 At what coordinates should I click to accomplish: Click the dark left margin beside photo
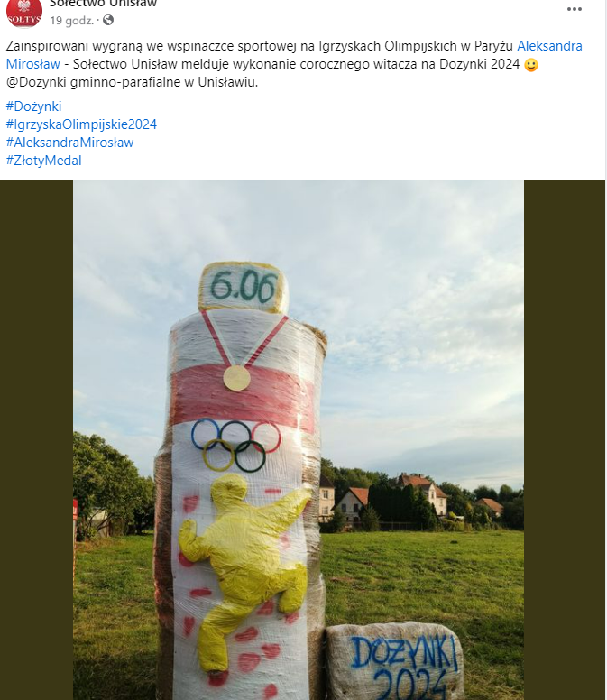click(x=37, y=439)
